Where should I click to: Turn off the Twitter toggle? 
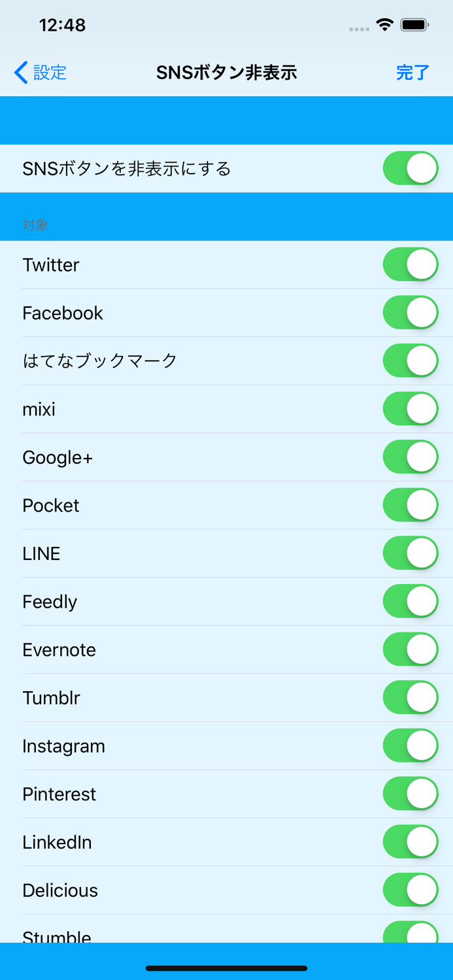tap(411, 265)
